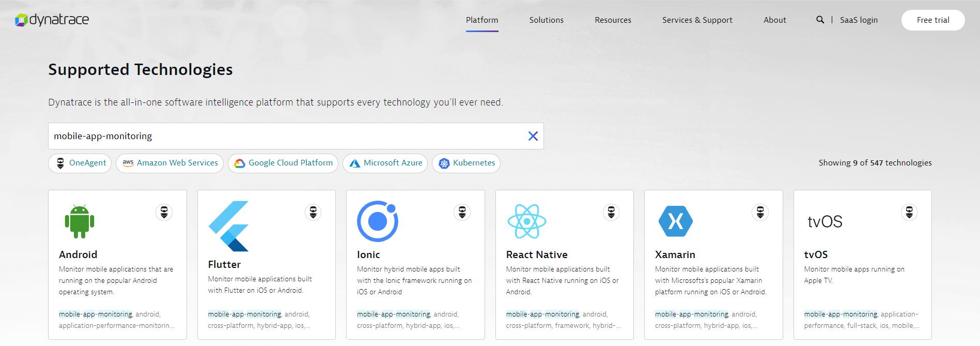Click mobile-app-monitoring tag on Flutter card

[x=245, y=314]
